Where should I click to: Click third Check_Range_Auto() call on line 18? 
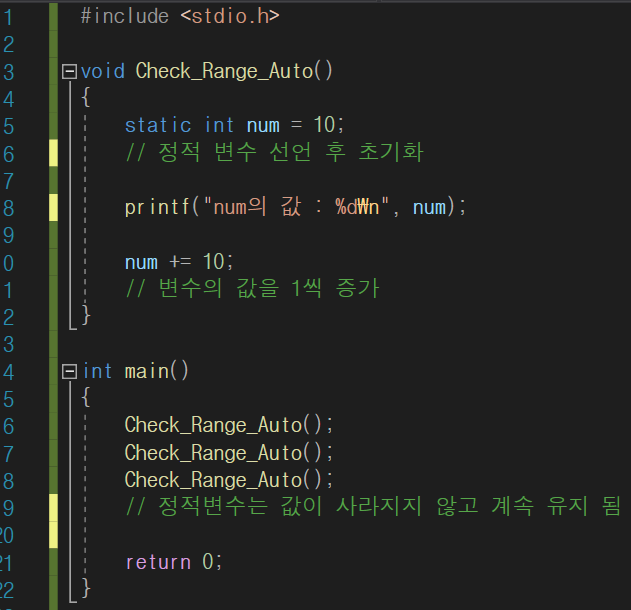[x=229, y=480]
